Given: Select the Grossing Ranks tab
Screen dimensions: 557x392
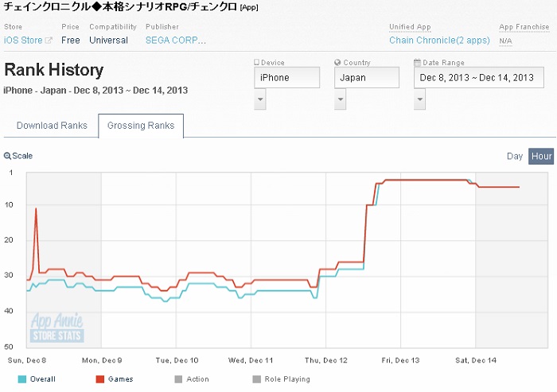Looking at the screenshot, I should pos(141,126).
